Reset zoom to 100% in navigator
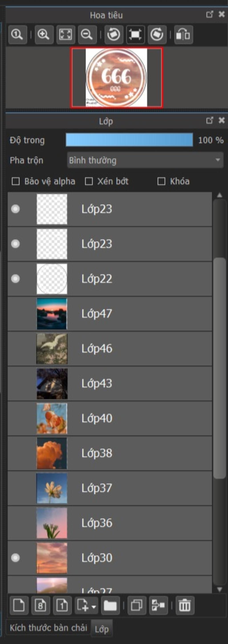Screen dimensions: 228x644 pos(18,35)
